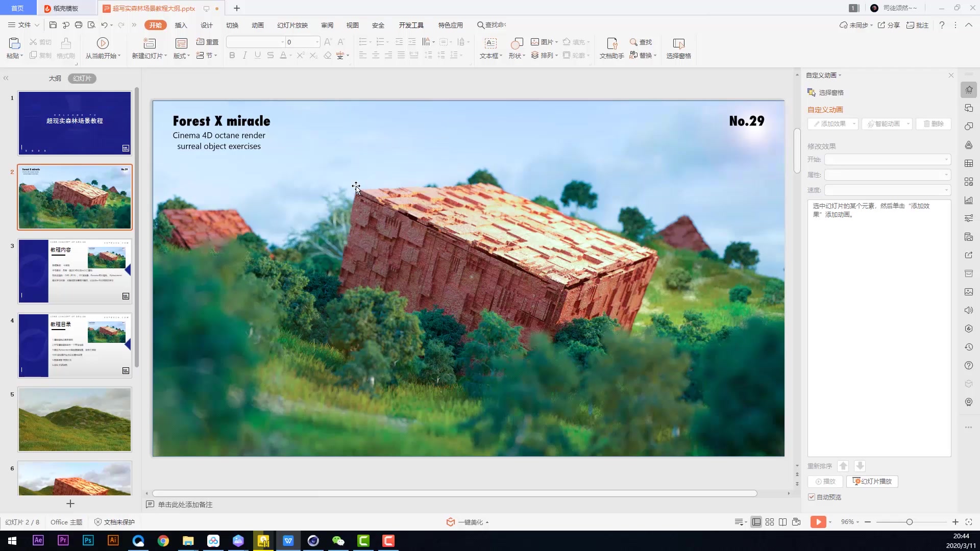Enable 自动预览 auto preview checkbox
The height and width of the screenshot is (551, 980).
tap(812, 496)
